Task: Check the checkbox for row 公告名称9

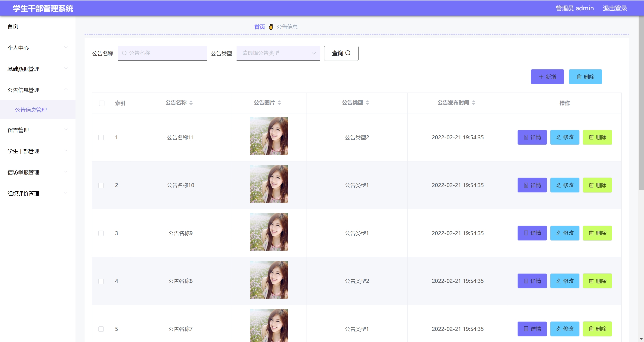Action: coord(101,233)
